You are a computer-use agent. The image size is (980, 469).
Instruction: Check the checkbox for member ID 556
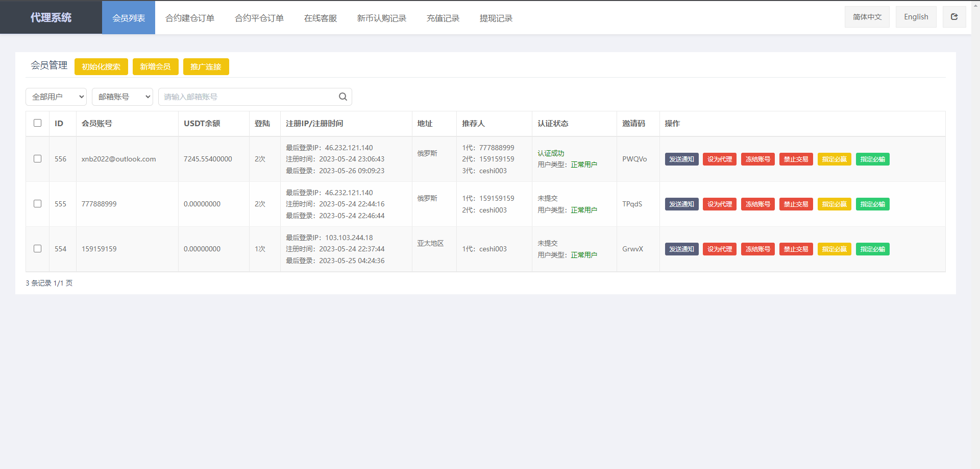(37, 159)
